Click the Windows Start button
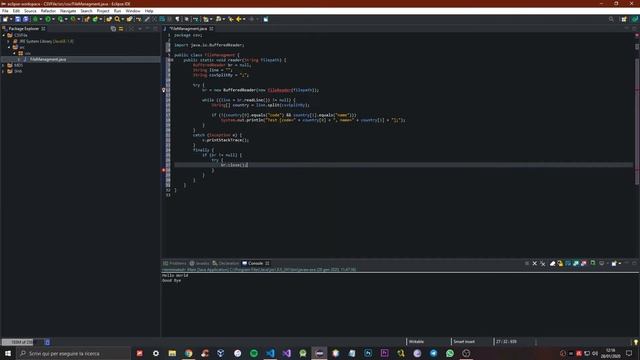 point(8,353)
